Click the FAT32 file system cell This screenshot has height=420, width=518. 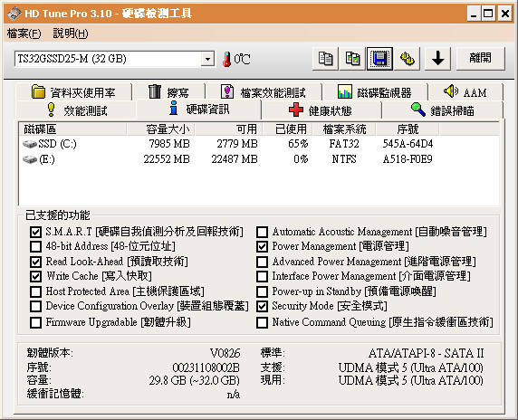[x=344, y=144]
